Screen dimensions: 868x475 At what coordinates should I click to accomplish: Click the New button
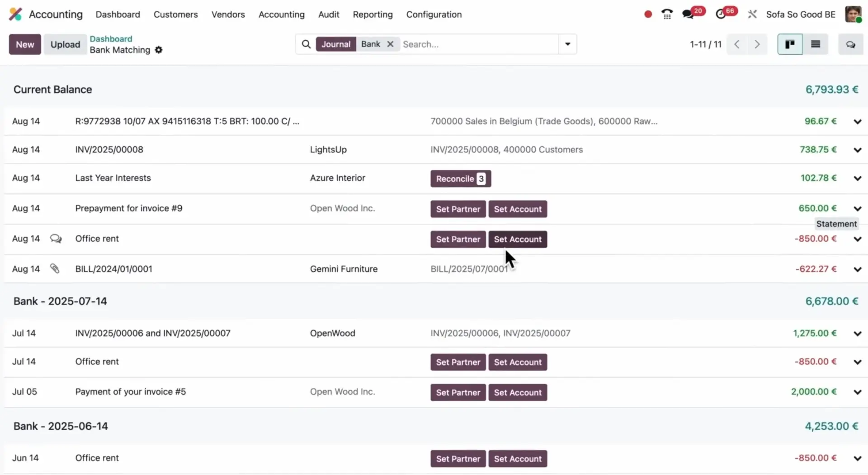coord(24,44)
